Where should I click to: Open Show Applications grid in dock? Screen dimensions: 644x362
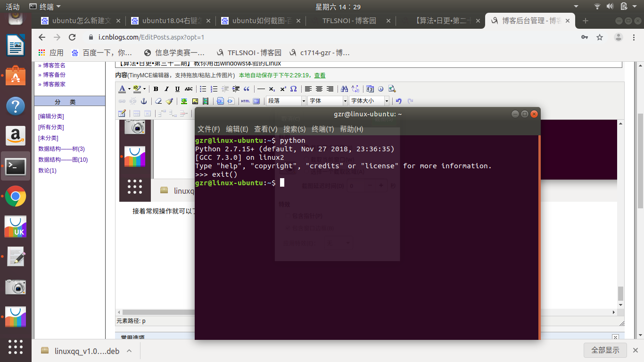tap(16, 347)
